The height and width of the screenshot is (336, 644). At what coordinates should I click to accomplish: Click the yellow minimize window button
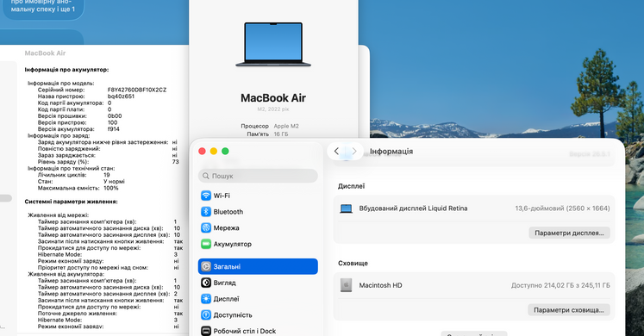(x=214, y=151)
